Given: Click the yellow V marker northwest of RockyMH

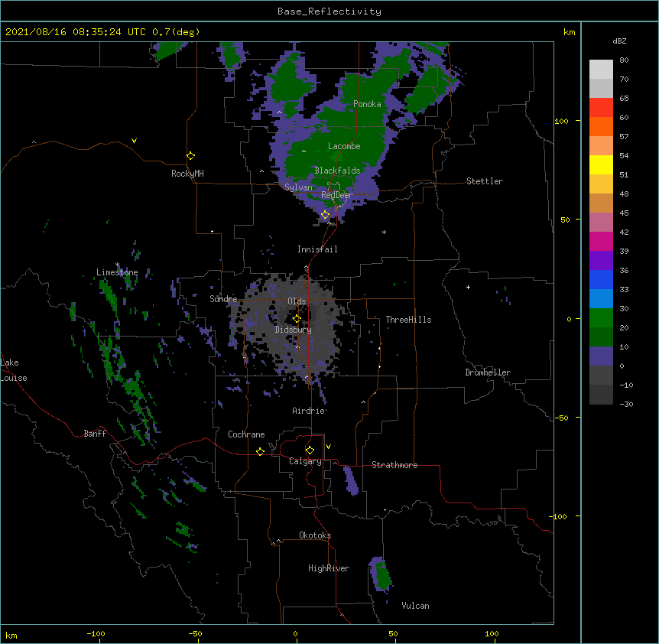Looking at the screenshot, I should 134,141.
